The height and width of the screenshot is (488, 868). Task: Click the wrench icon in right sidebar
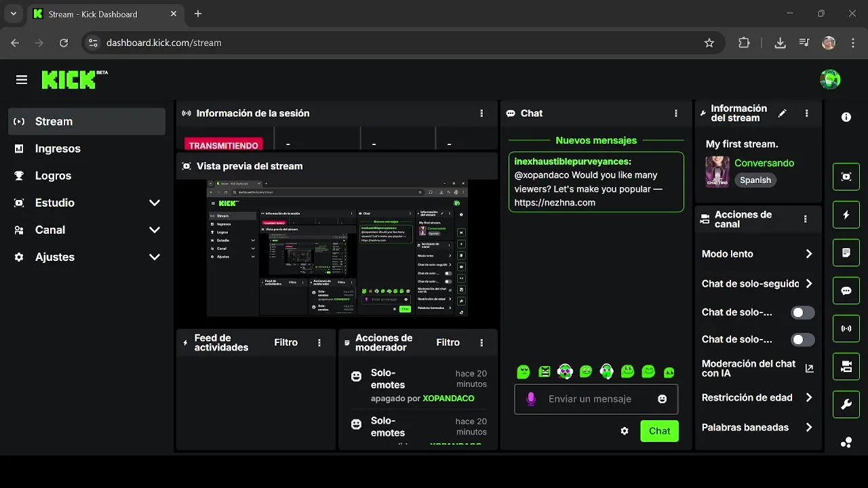coord(846,405)
